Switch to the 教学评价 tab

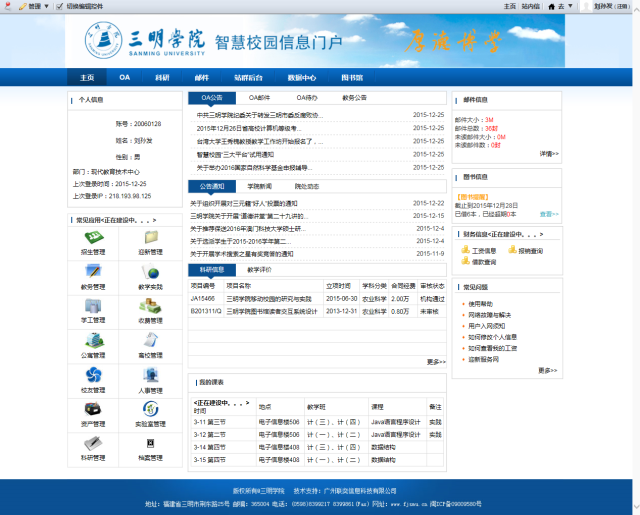(259, 269)
